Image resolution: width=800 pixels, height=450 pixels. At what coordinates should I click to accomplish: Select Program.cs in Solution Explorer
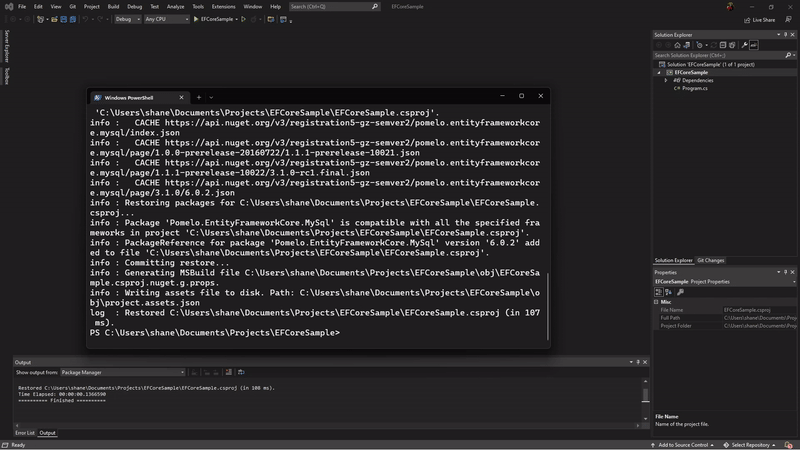click(x=694, y=88)
